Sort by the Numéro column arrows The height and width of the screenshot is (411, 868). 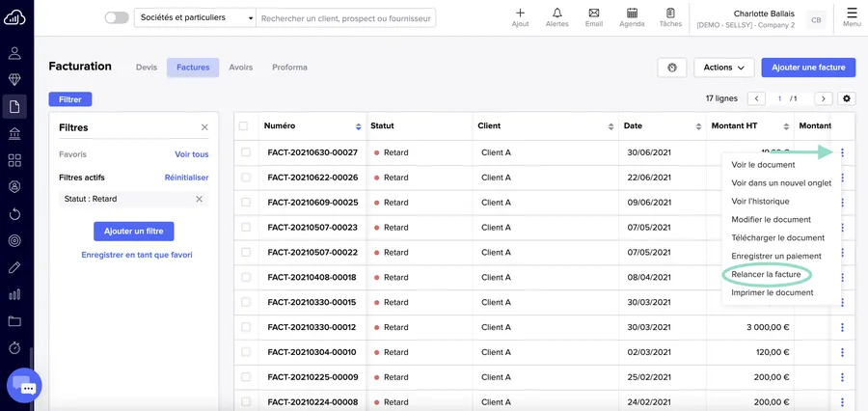(359, 126)
